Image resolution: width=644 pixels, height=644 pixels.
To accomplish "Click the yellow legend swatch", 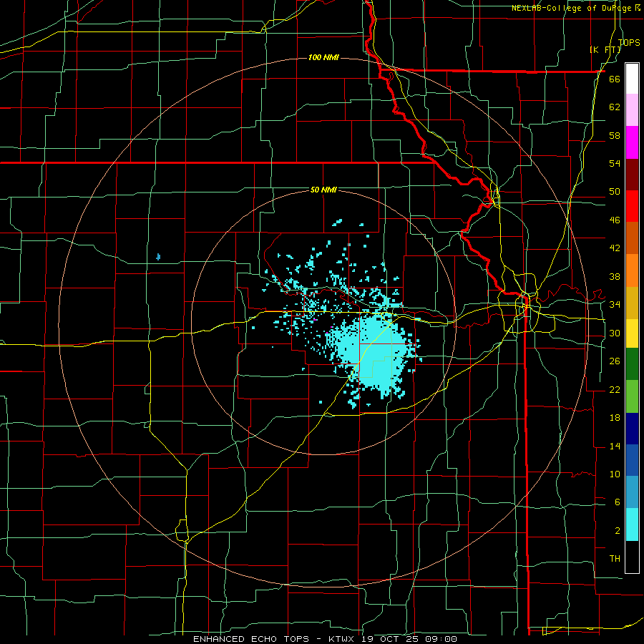I will pyautogui.click(x=632, y=333).
